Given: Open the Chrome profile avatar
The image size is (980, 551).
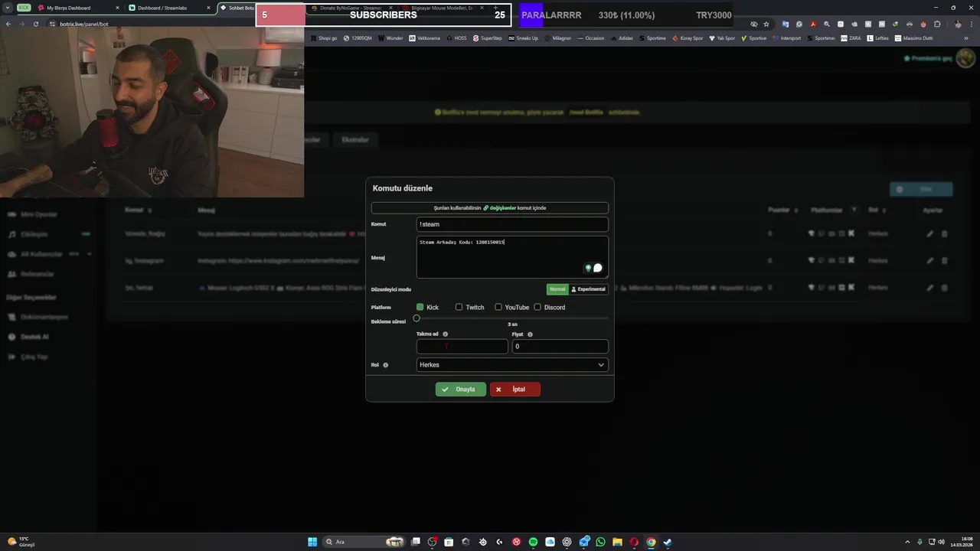Looking at the screenshot, I should 958,24.
